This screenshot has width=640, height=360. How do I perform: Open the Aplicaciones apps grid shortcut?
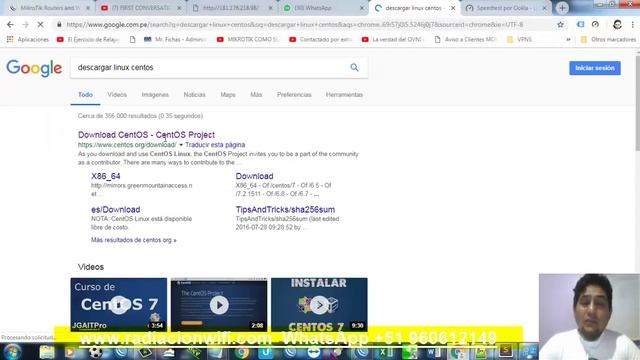click(x=28, y=40)
